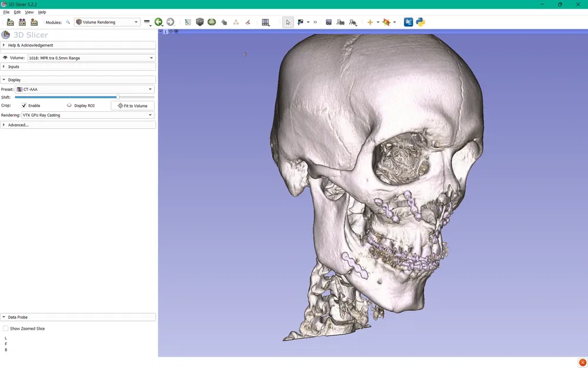Click the screenshot capture camera icon
588x368 pixels.
tap(329, 22)
